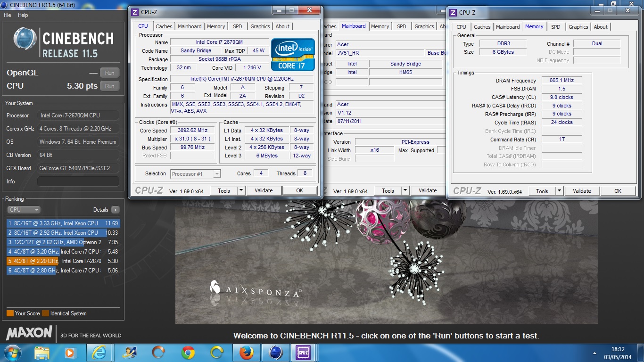
Task: Select SPD tab in the Mainboard window
Action: (x=402, y=26)
